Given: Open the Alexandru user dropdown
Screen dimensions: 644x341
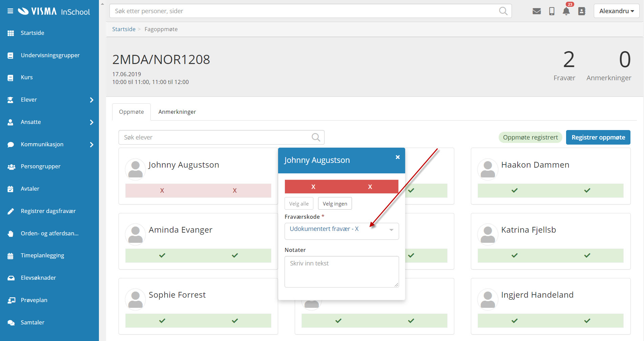Looking at the screenshot, I should coord(616,11).
